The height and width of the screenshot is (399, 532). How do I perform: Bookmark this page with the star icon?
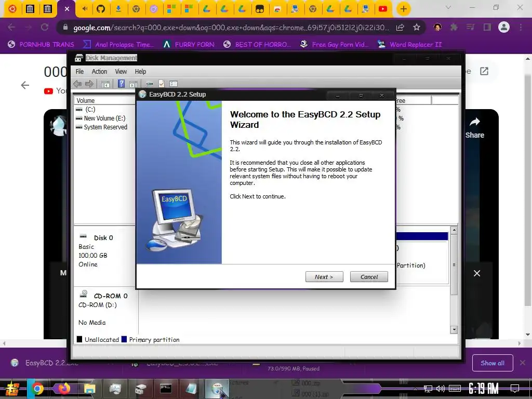click(x=417, y=27)
